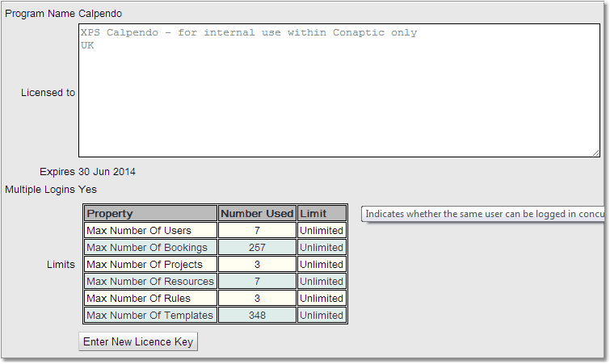
Task: Click the Max Number Of Bookings cell
Action: [150, 248]
